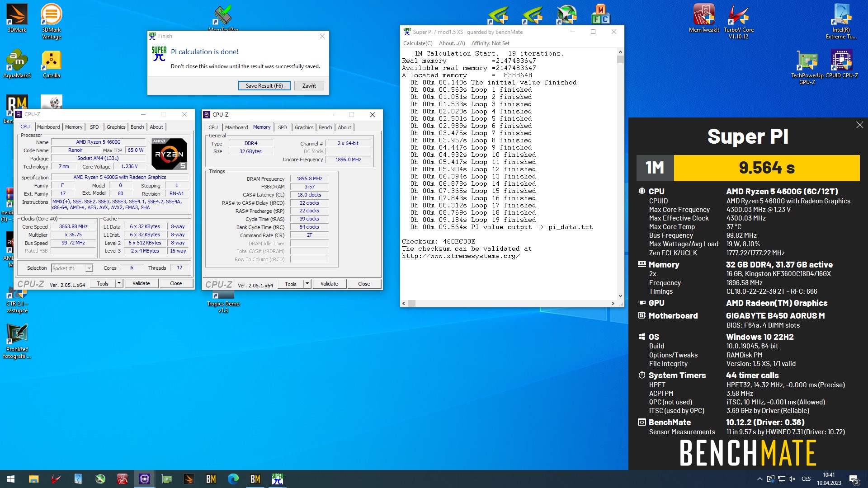Switch to Super PI taskbar icon
The height and width of the screenshot is (488, 868).
pyautogui.click(x=277, y=479)
